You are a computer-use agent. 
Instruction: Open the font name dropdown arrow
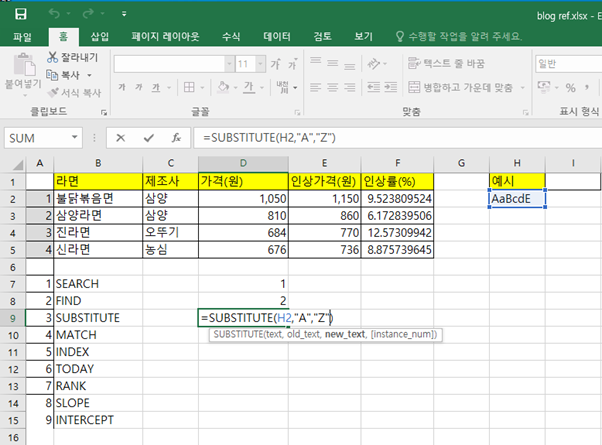229,64
